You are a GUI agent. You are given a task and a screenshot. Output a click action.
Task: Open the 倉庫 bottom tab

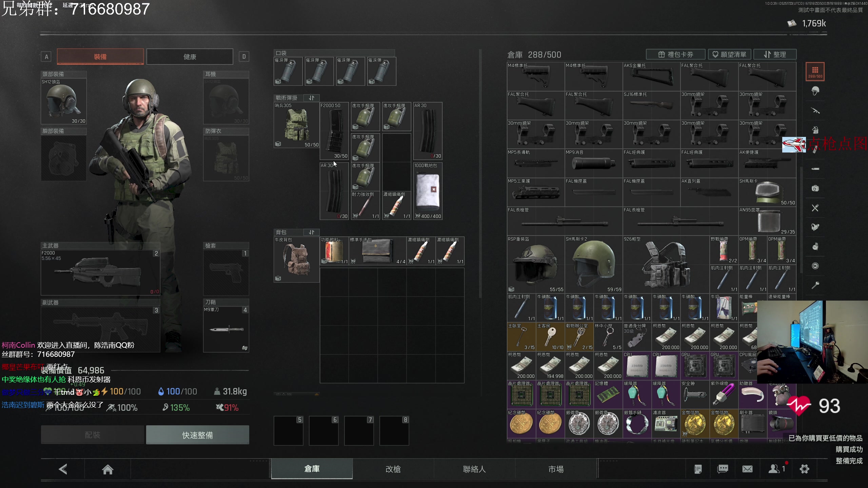point(312,469)
